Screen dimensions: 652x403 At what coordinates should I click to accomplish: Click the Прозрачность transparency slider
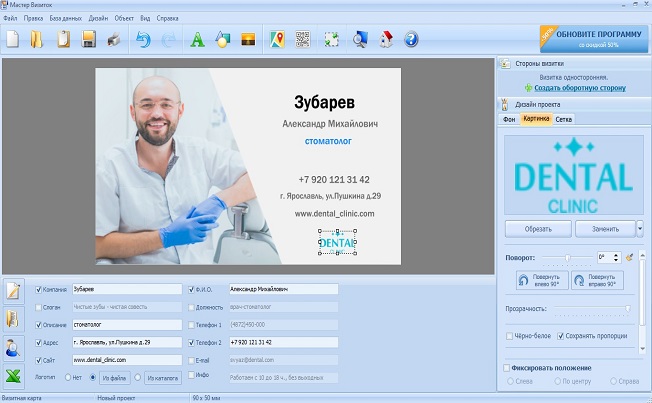click(x=593, y=309)
